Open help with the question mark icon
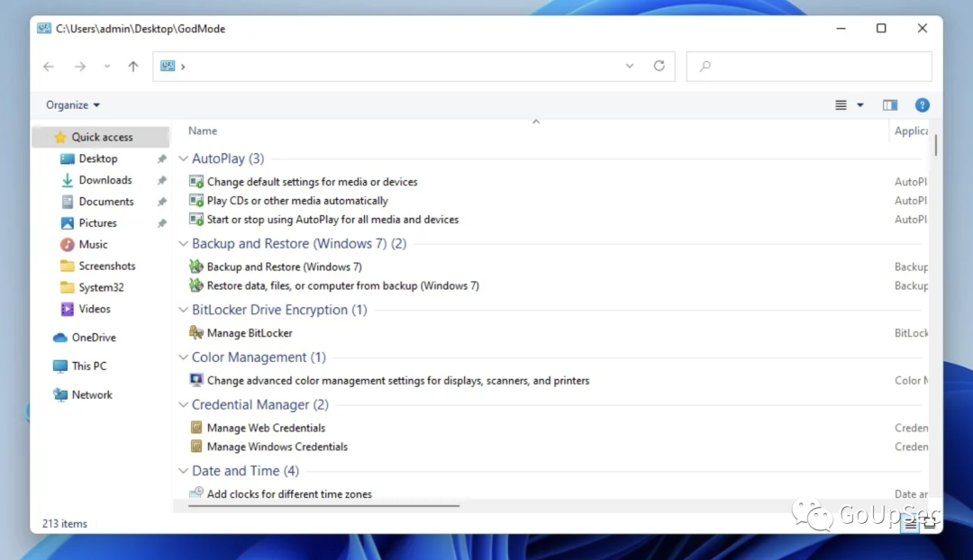This screenshot has height=560, width=973. [923, 104]
